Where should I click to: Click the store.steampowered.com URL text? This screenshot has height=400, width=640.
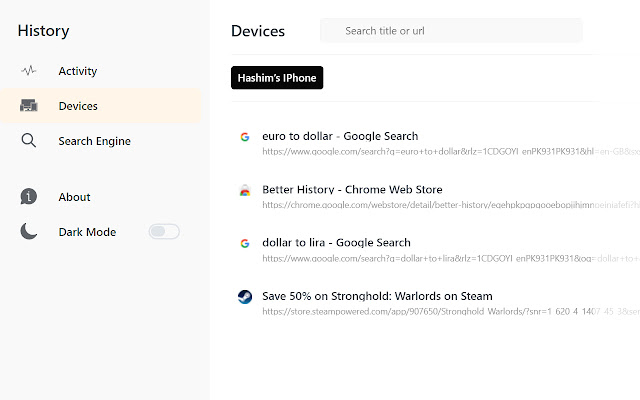click(x=440, y=311)
